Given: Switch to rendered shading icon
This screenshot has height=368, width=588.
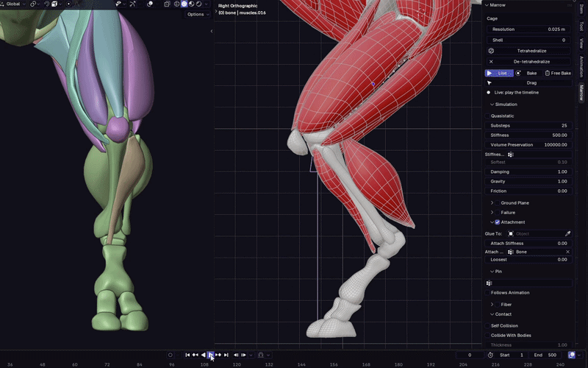Looking at the screenshot, I should 198,4.
